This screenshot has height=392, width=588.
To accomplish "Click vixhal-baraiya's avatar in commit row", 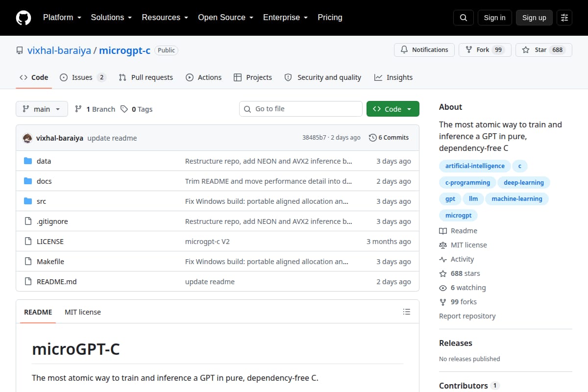I will pyautogui.click(x=27, y=138).
